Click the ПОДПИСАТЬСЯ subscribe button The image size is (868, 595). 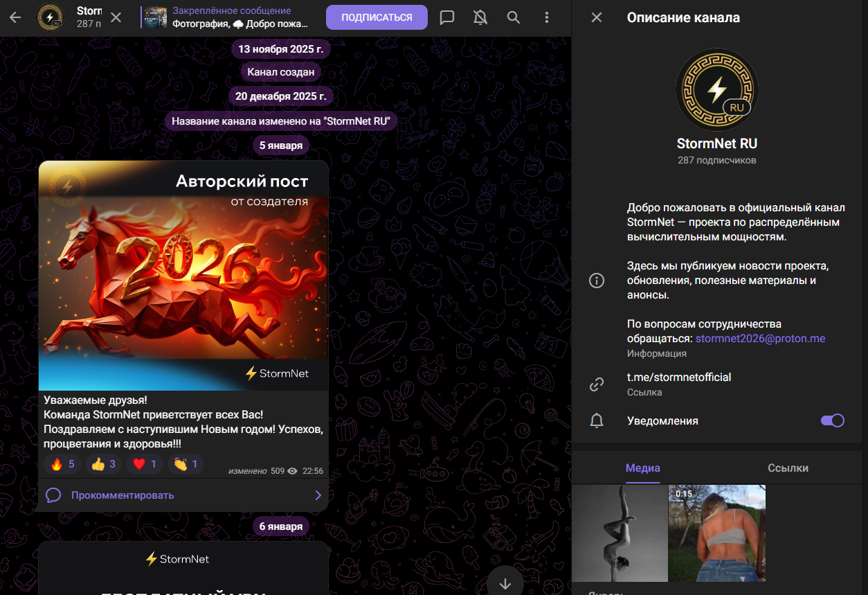coord(377,17)
